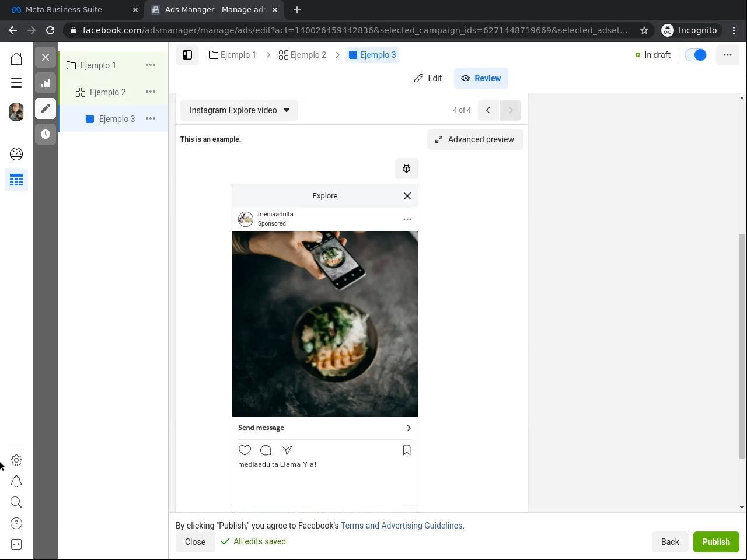Open the performance chart icon
This screenshot has height=560, width=747.
pyautogui.click(x=46, y=83)
